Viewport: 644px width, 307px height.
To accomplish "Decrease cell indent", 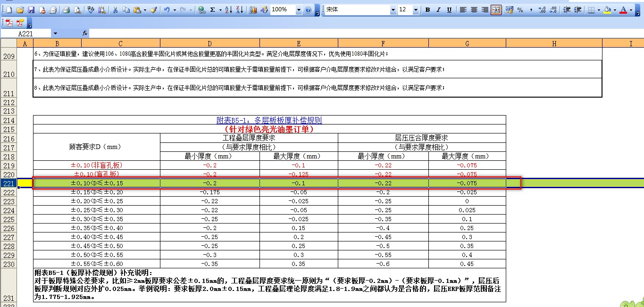I will click(567, 10).
